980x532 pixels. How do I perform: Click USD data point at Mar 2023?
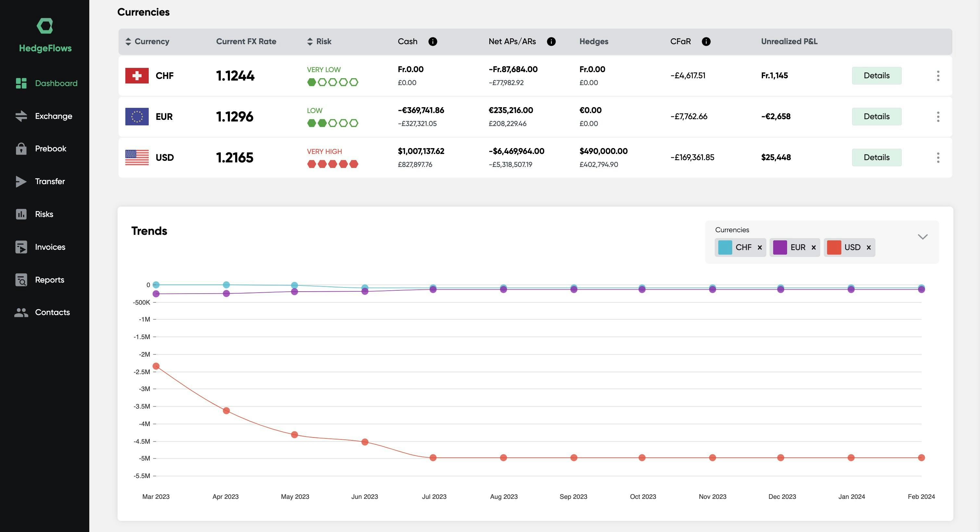tap(156, 366)
